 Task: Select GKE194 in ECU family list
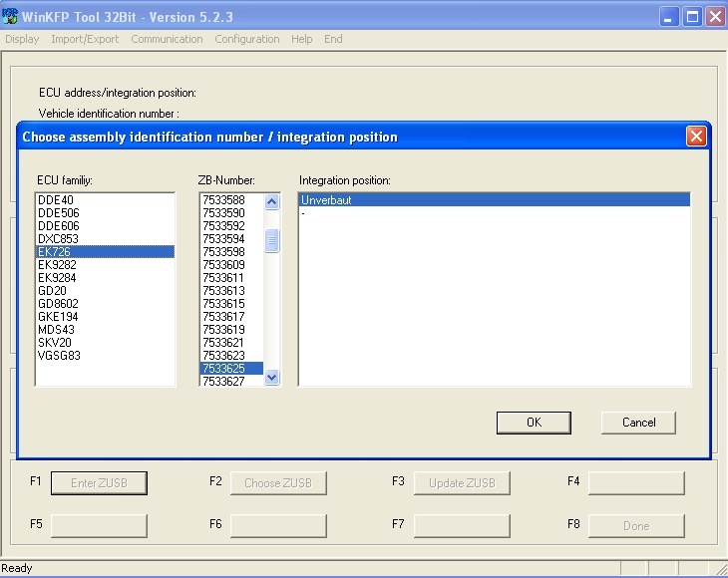pyautogui.click(x=105, y=317)
